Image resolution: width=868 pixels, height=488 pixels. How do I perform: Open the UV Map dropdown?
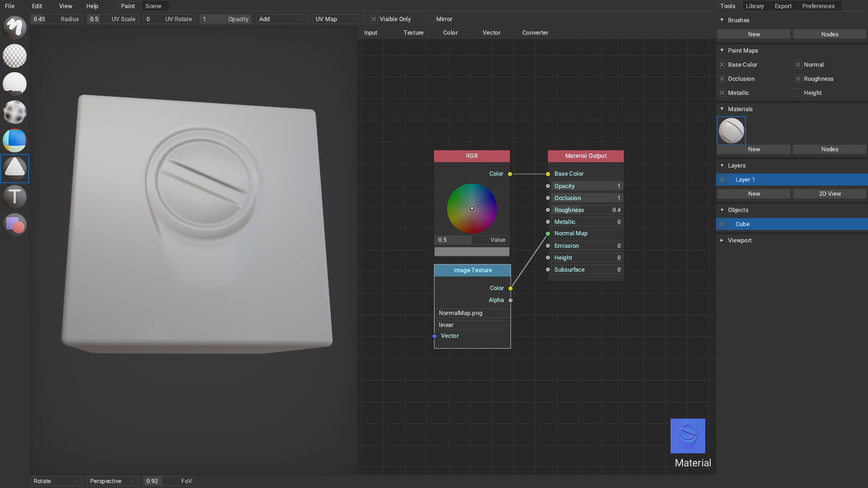pos(337,19)
